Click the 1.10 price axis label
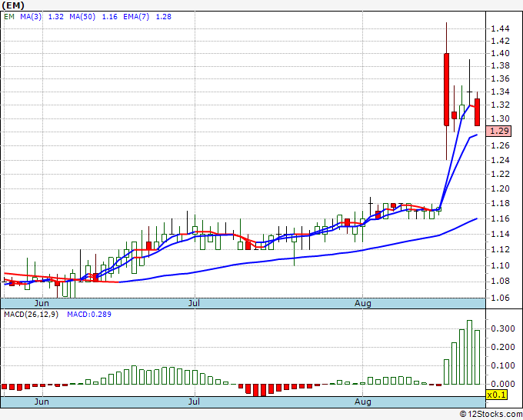523x420 pixels. [501, 265]
